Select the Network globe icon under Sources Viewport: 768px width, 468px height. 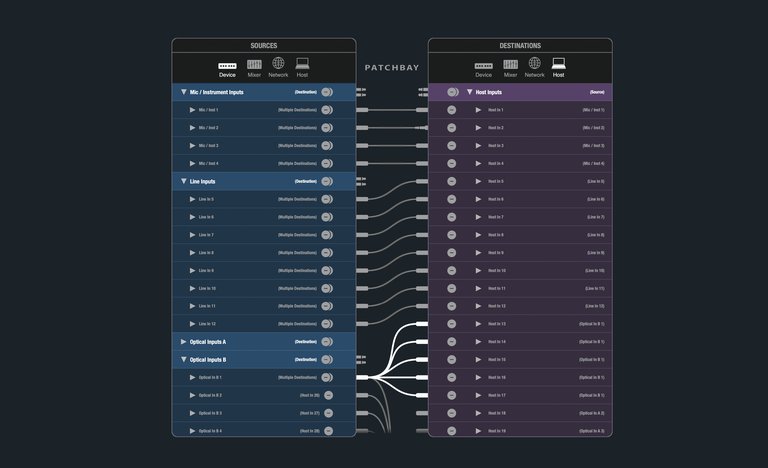click(278, 67)
